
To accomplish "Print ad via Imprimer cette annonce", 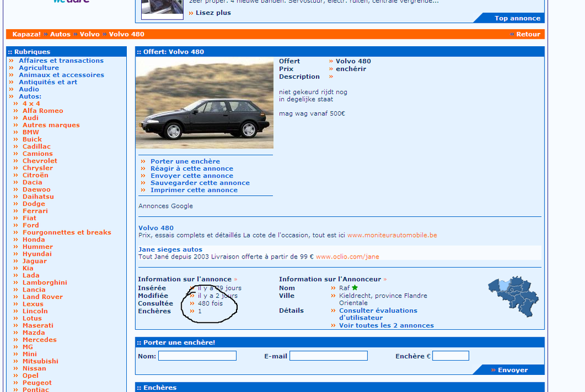I will tap(194, 190).
